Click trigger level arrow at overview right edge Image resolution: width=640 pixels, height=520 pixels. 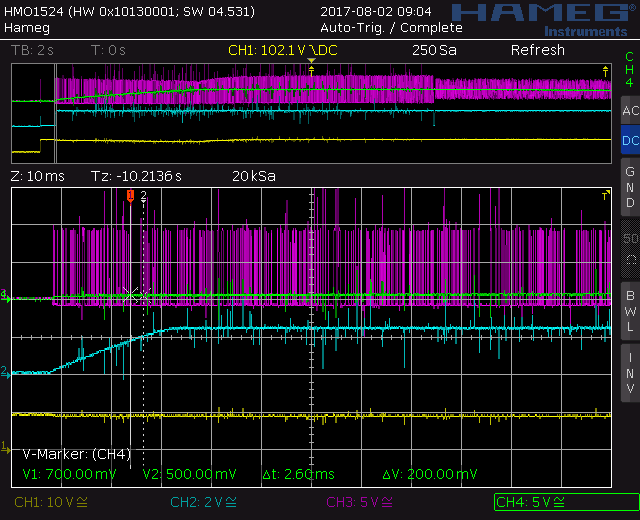tap(605, 72)
